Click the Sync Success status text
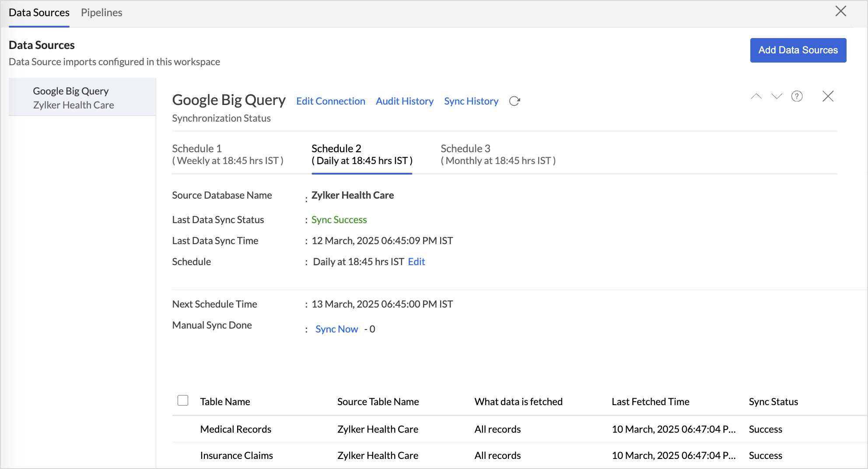 pyautogui.click(x=339, y=220)
